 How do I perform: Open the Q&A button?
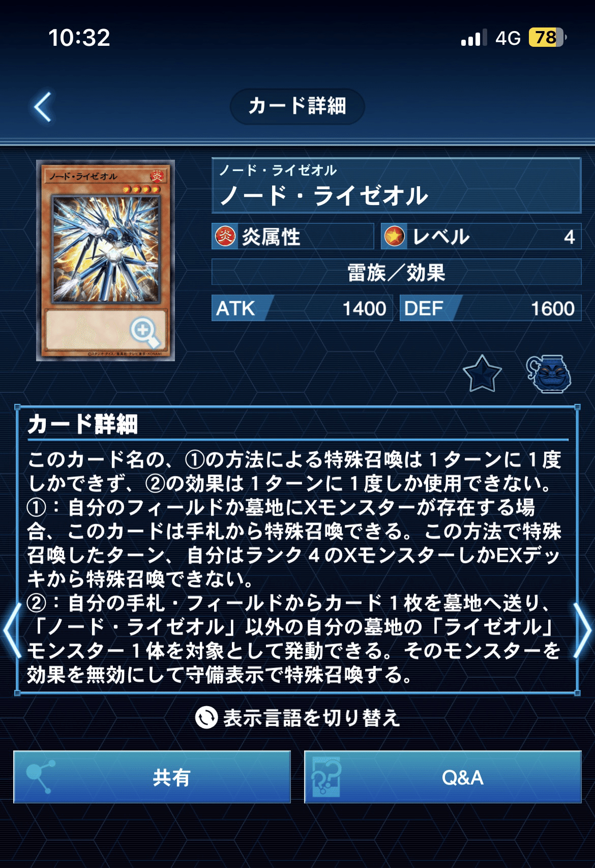442,777
